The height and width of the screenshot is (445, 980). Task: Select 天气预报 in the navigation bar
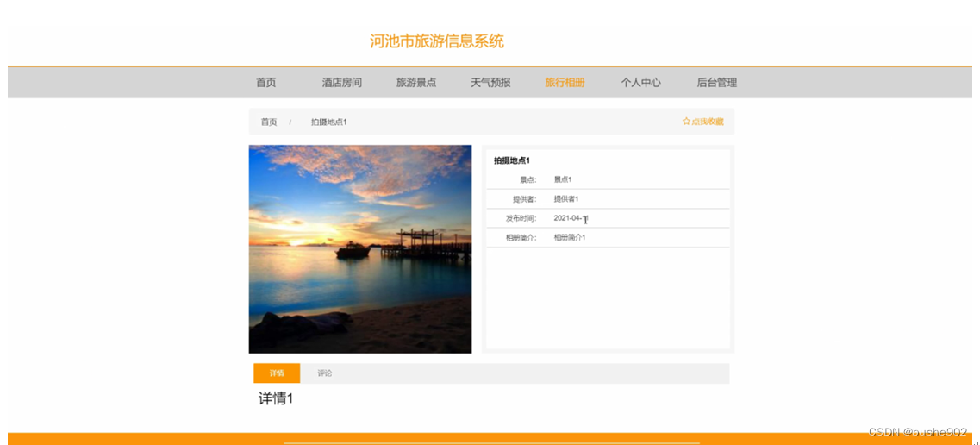coord(490,83)
